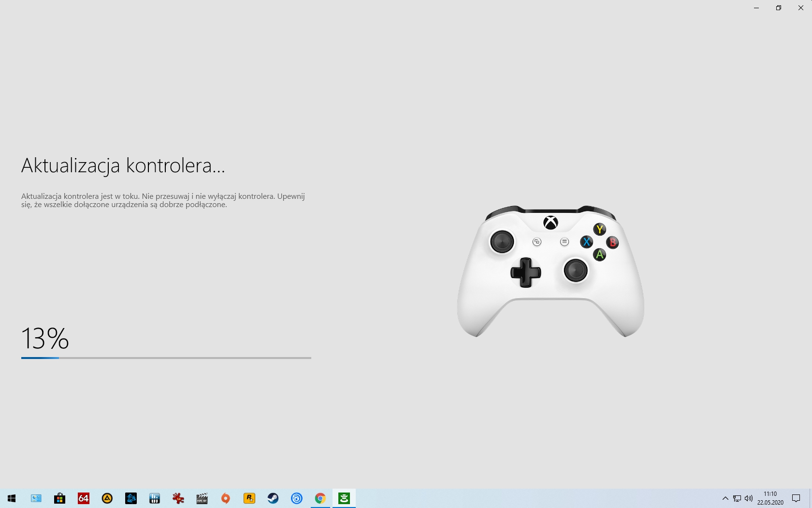Open the red puzzle-piece taskbar icon
This screenshot has height=508, width=812.
coord(178,498)
